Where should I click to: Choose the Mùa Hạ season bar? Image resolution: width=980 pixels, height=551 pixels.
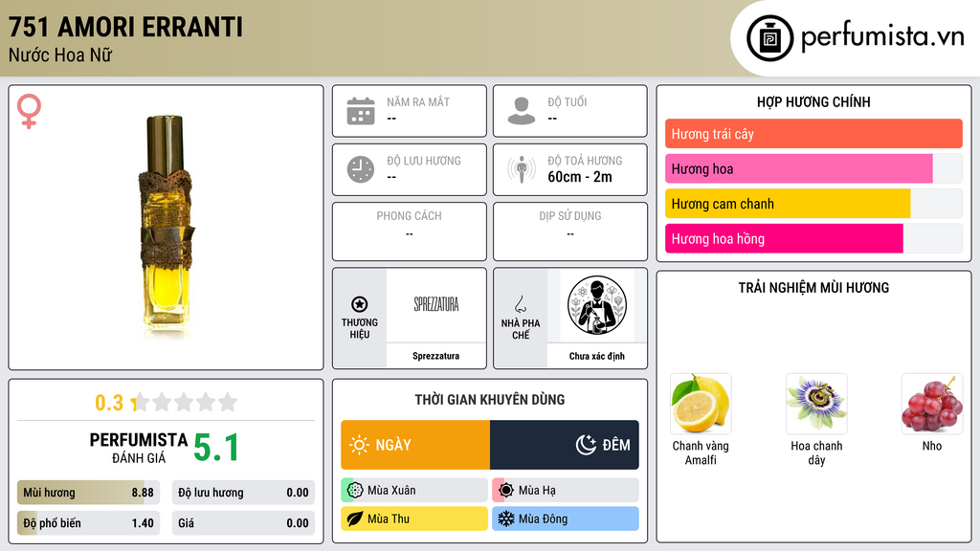566,491
